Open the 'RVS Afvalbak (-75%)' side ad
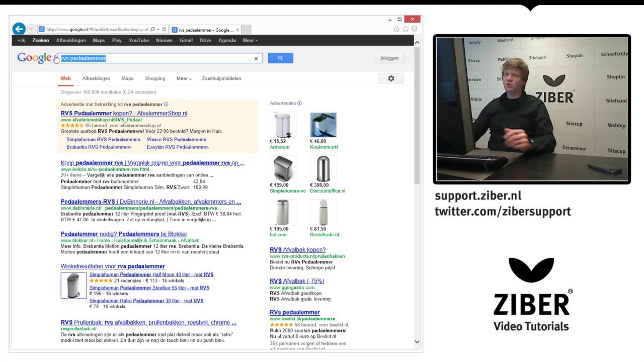The image size is (644, 362). 297,281
